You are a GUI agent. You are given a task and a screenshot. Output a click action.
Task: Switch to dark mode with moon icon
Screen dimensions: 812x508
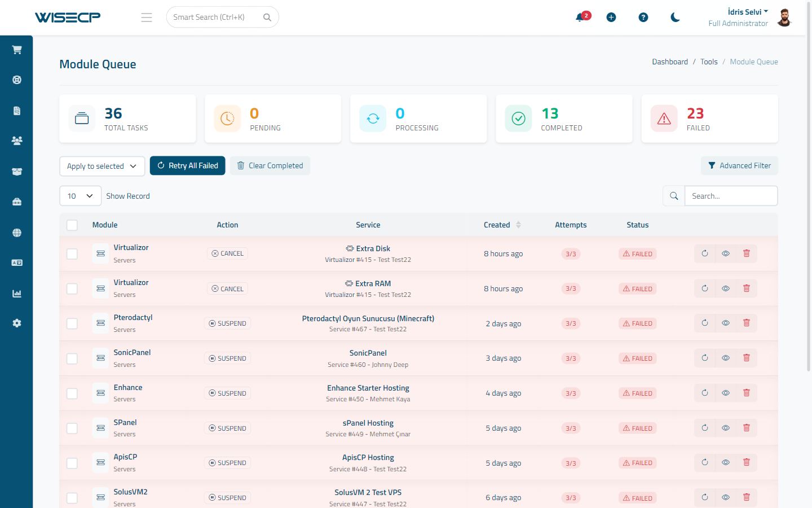pos(676,17)
